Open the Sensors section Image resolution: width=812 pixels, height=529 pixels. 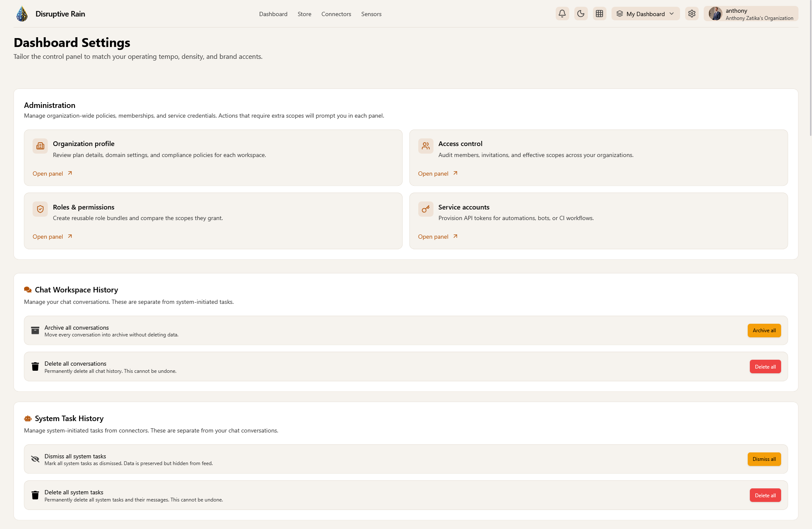click(x=371, y=14)
